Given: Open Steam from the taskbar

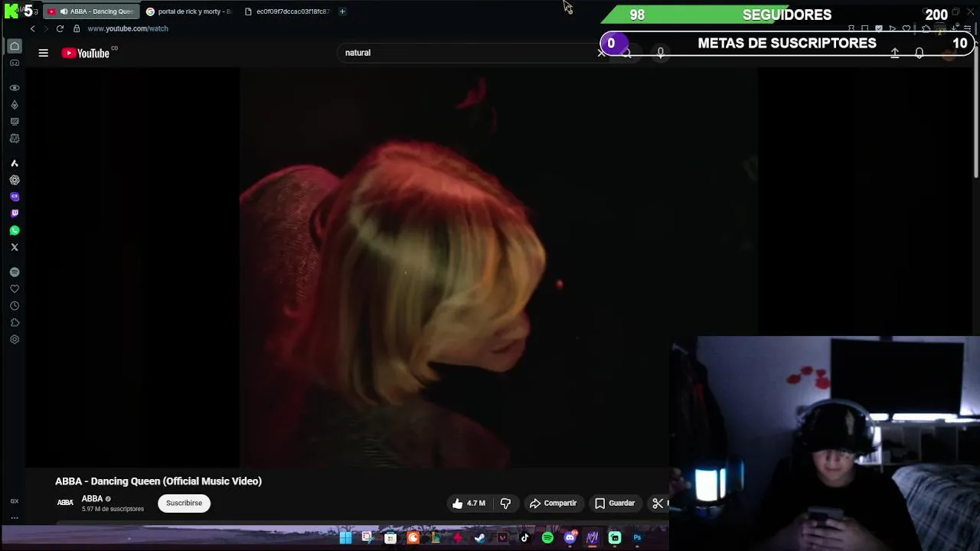Looking at the screenshot, I should pyautogui.click(x=480, y=538).
